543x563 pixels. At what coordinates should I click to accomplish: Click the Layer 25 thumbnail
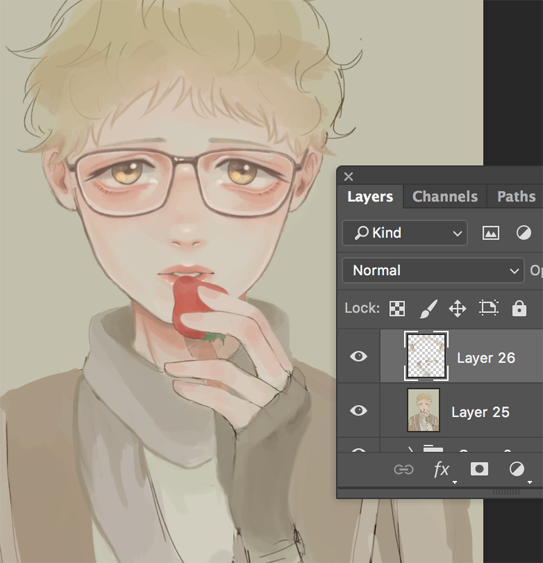coord(423,410)
